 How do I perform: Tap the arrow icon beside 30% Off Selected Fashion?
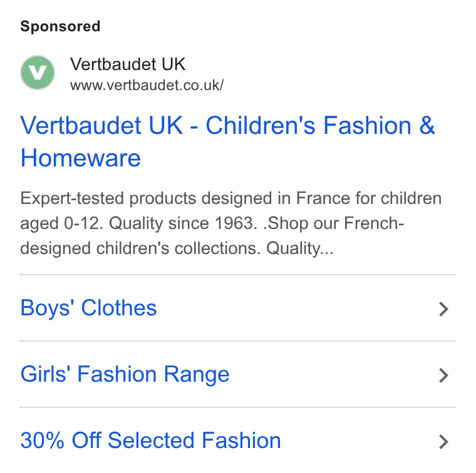pyautogui.click(x=443, y=442)
